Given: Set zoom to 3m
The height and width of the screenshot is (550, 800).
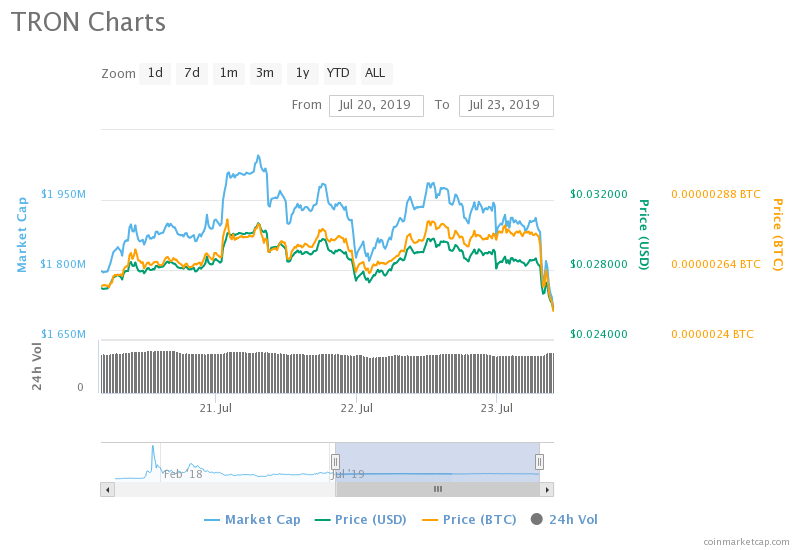Looking at the screenshot, I should pos(265,73).
